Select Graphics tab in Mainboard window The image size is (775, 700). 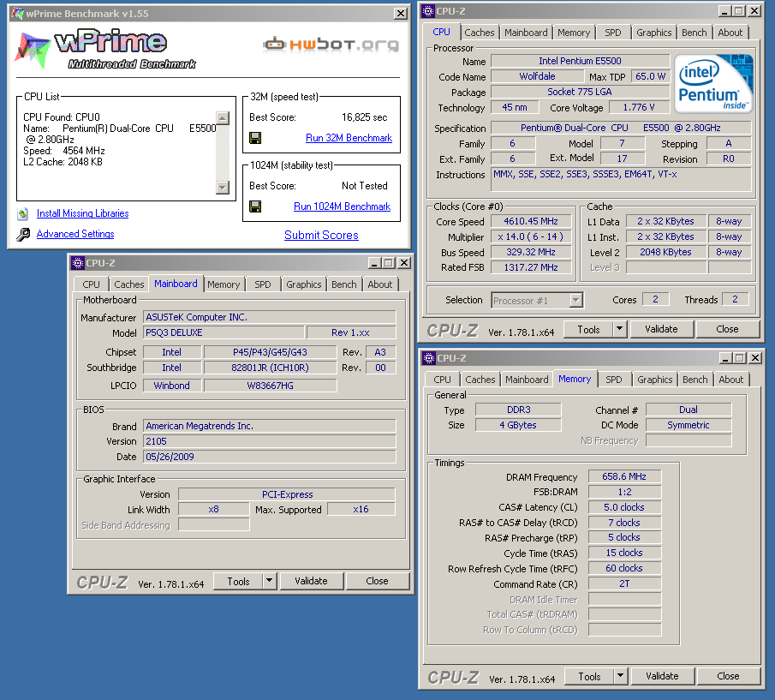coord(303,284)
